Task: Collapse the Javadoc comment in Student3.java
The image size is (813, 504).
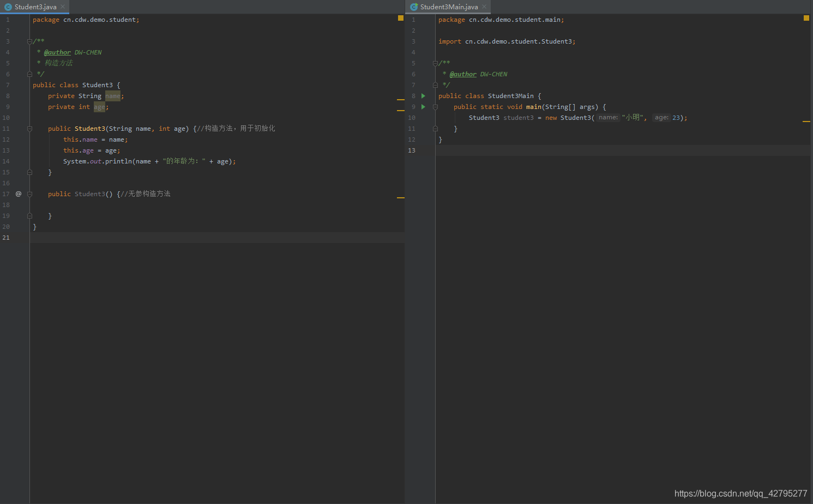Action: pos(29,41)
